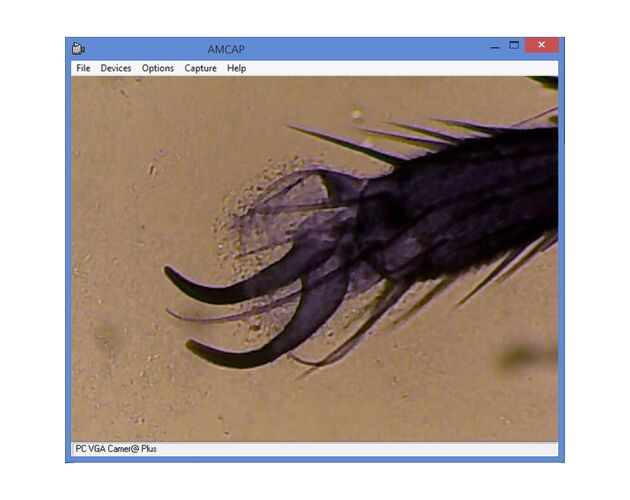Open the Devices menu
Image resolution: width=630 pixels, height=500 pixels.
(116, 68)
